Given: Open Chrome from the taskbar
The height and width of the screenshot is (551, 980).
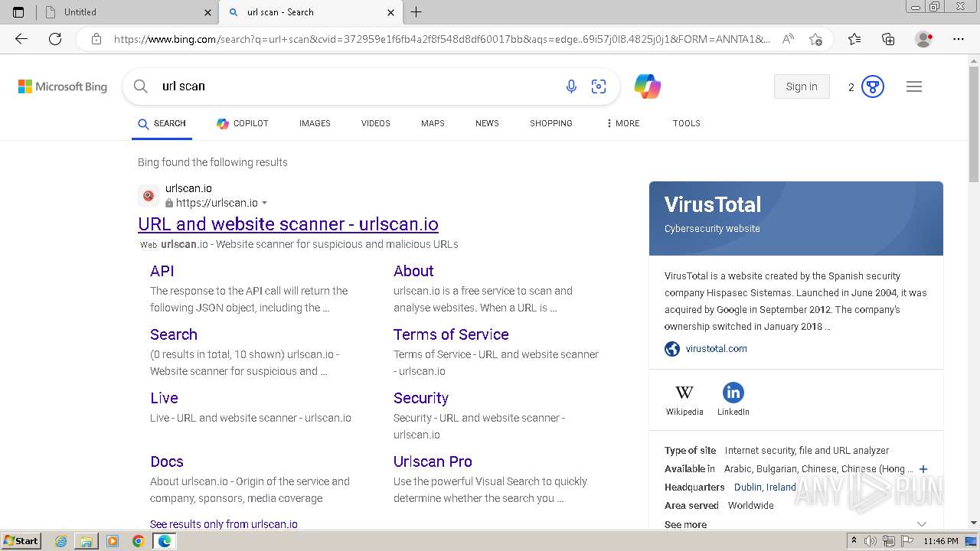Looking at the screenshot, I should pos(138,541).
